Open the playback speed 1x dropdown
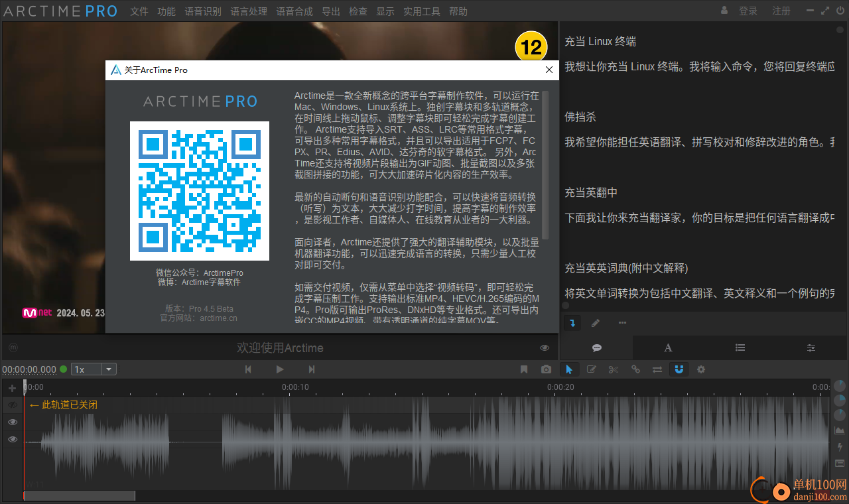The image size is (849, 504). click(94, 369)
